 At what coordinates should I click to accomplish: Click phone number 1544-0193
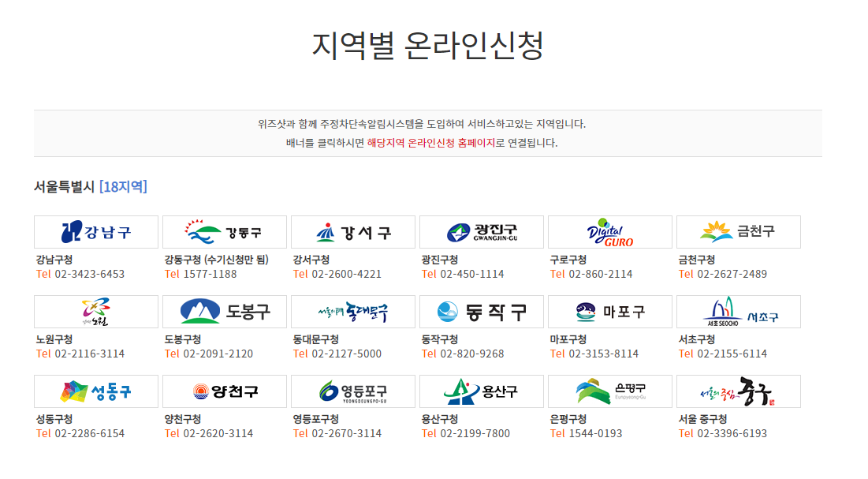[x=595, y=433]
